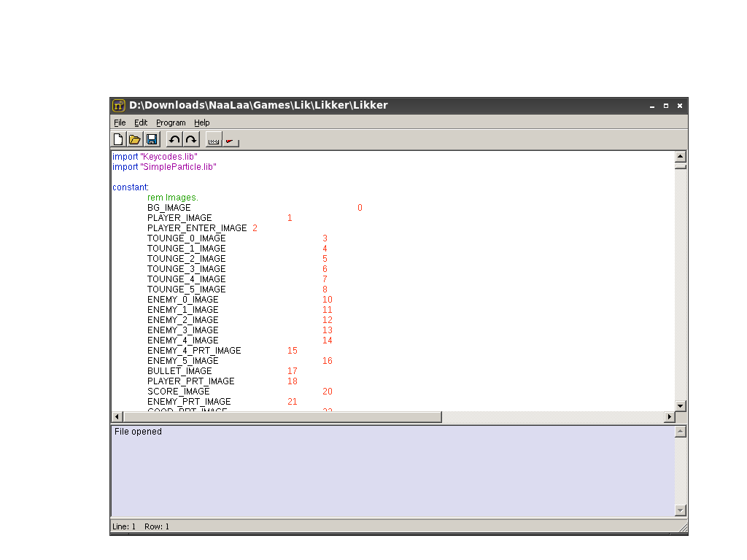Open the Edit menu
The width and height of the screenshot is (747, 560).
(x=141, y=122)
